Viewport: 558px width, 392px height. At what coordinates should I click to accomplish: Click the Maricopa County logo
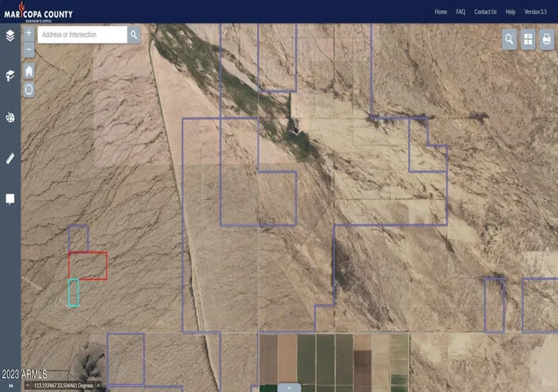point(38,12)
